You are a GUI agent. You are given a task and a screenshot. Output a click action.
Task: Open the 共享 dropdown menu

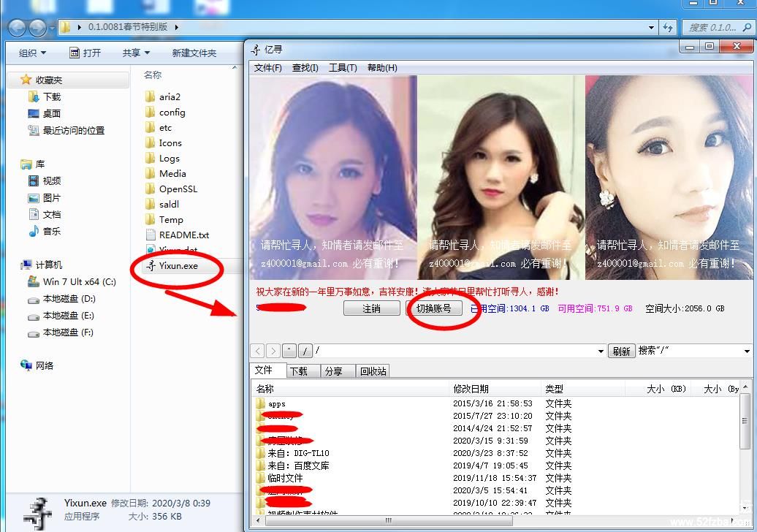click(x=136, y=53)
